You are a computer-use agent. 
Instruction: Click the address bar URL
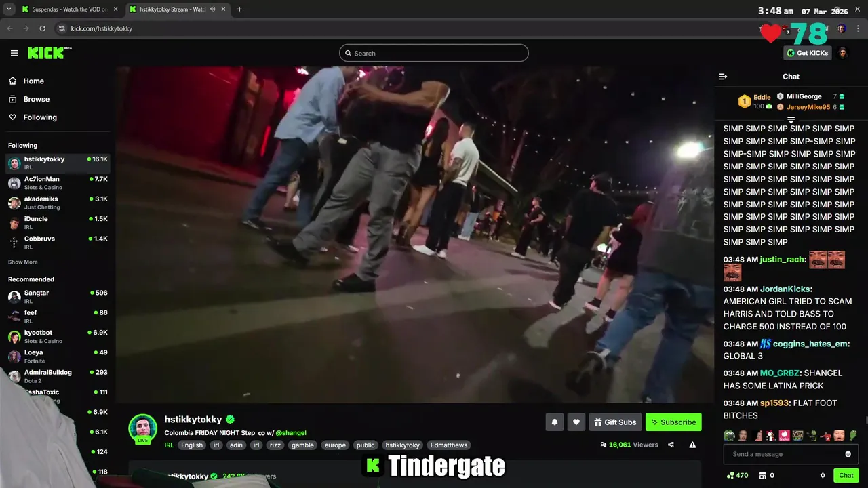pyautogui.click(x=102, y=28)
